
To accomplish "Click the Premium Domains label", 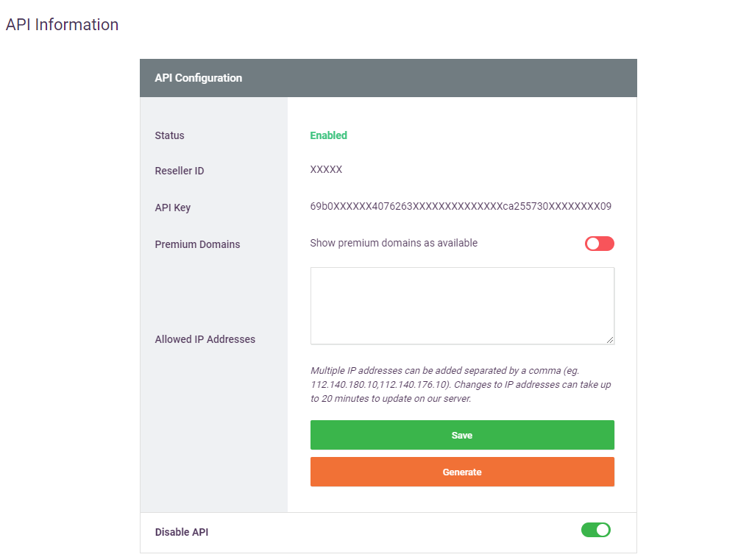I will click(197, 244).
